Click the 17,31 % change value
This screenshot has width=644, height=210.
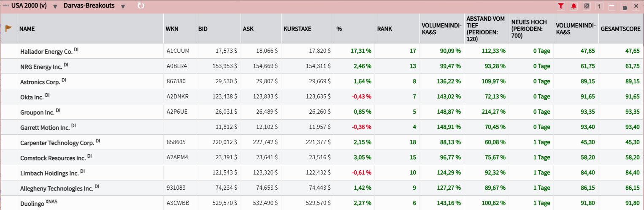coord(361,51)
